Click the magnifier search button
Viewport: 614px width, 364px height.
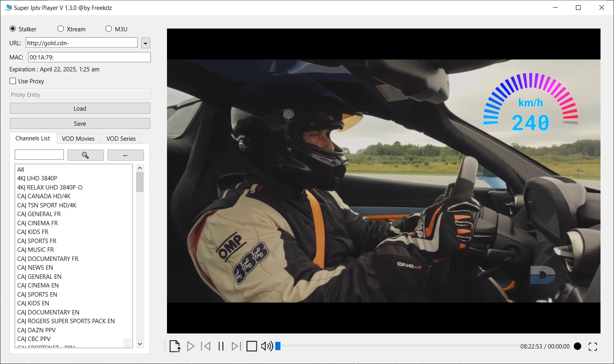click(86, 155)
